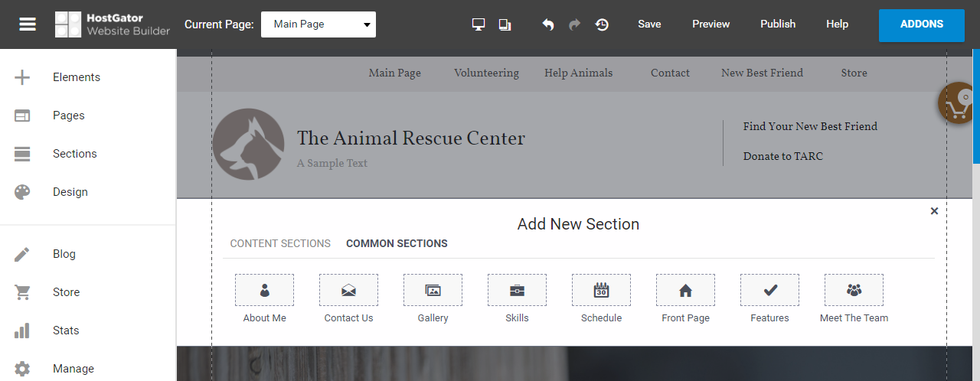This screenshot has height=381, width=980.
Task: Select the Common Sections tab
Action: pyautogui.click(x=397, y=243)
